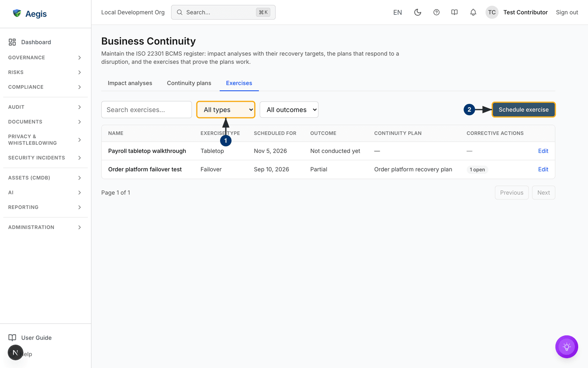Screen dimensions: 588x368
Task: Click Payroll tabletop walkthrough name
Action: 147,151
